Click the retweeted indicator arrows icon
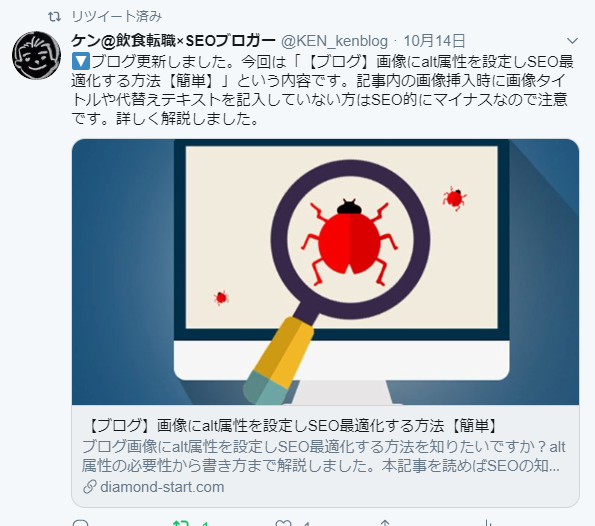This screenshot has height=526, width=595. 55,17
